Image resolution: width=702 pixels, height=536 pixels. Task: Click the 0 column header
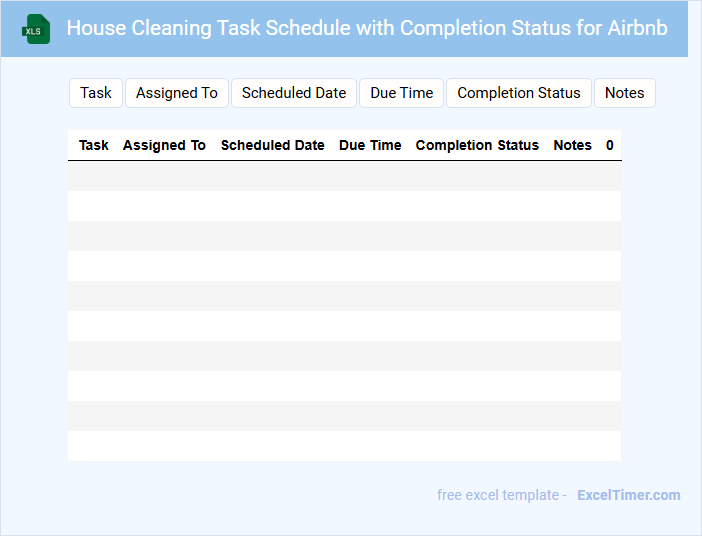click(610, 145)
